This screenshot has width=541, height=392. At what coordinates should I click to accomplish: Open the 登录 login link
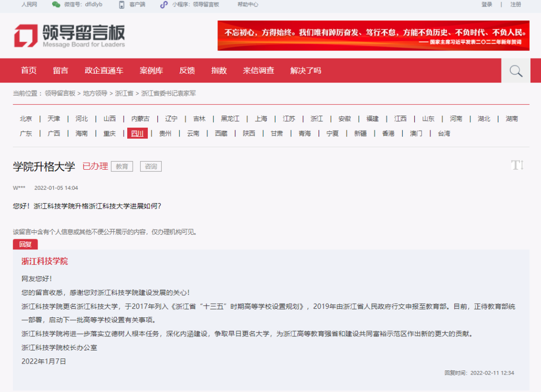pos(487,6)
